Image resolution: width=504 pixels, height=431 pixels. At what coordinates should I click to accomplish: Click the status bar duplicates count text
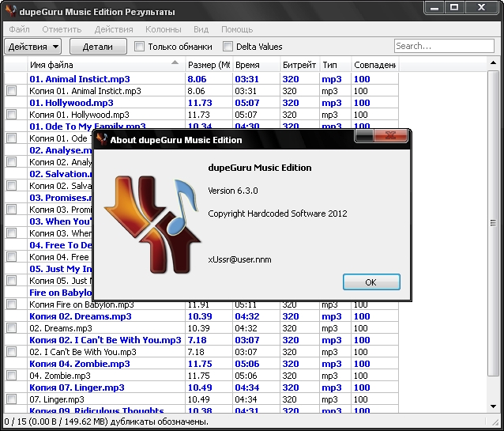[107, 422]
